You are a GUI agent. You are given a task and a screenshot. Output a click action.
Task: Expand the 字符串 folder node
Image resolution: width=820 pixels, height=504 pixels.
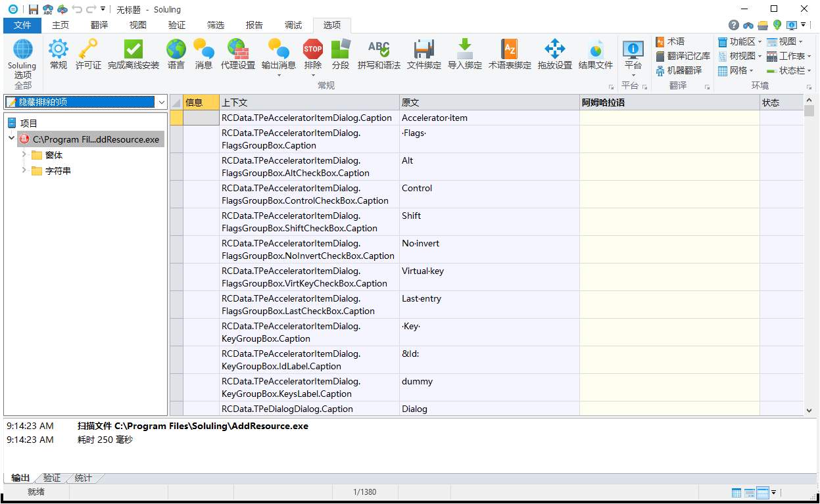click(25, 171)
